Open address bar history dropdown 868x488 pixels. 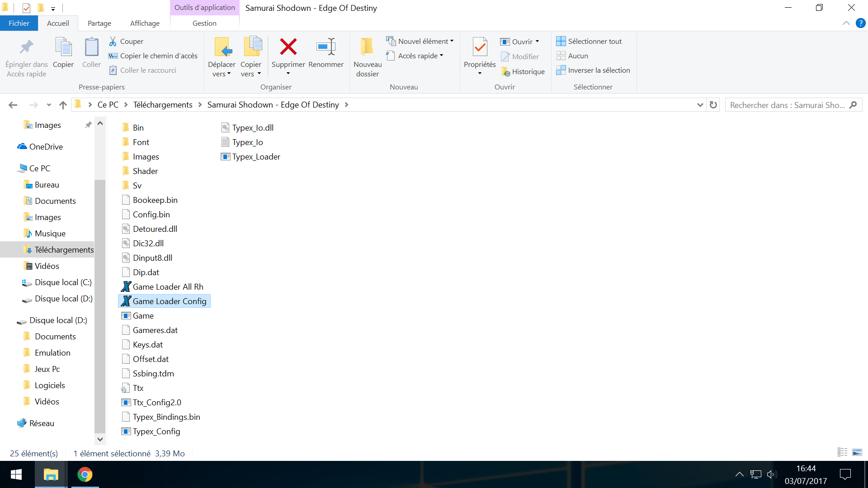tap(700, 105)
